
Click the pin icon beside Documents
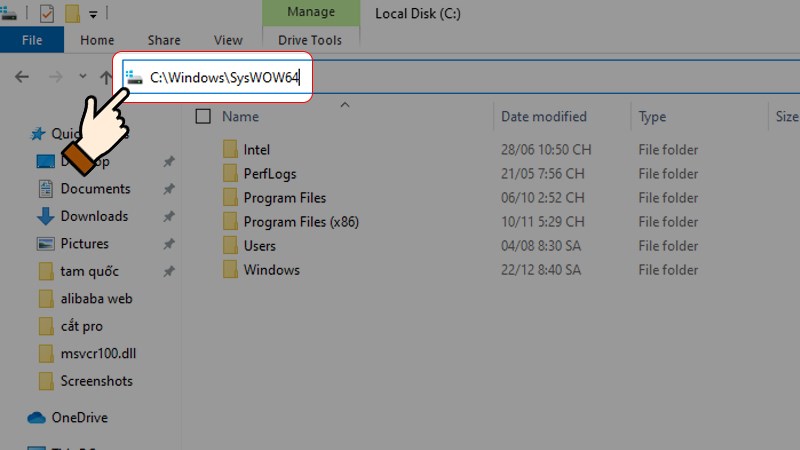click(x=169, y=189)
